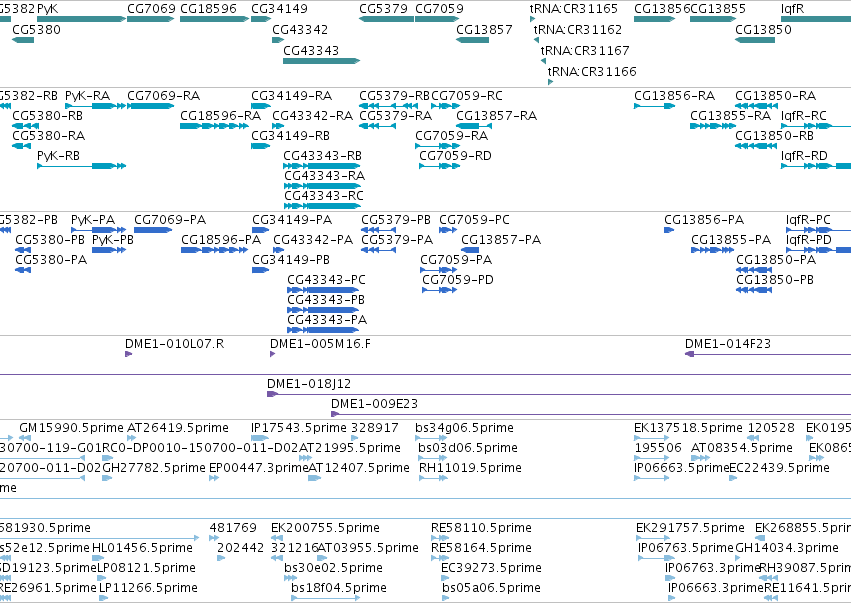
Task: Open the EC39273.5prime EST label
Action: click(x=491, y=568)
